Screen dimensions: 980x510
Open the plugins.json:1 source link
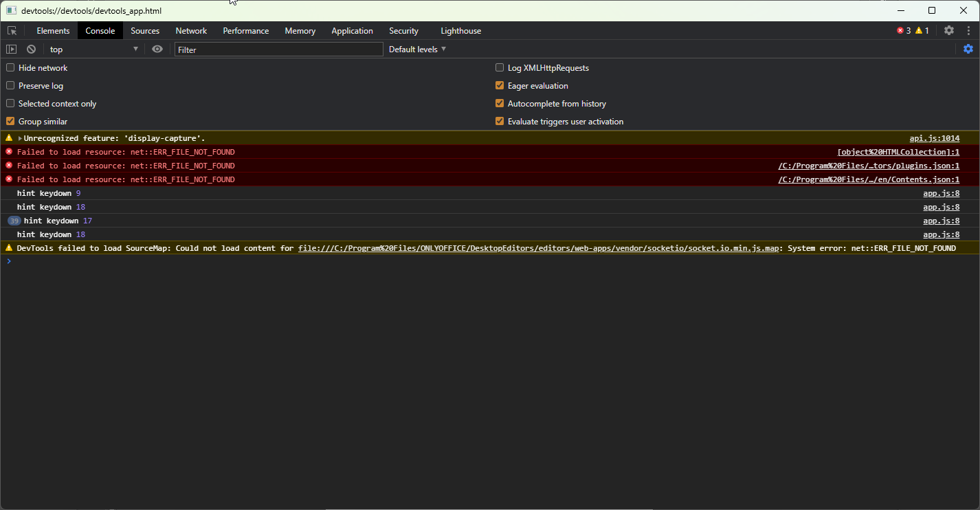[869, 166]
